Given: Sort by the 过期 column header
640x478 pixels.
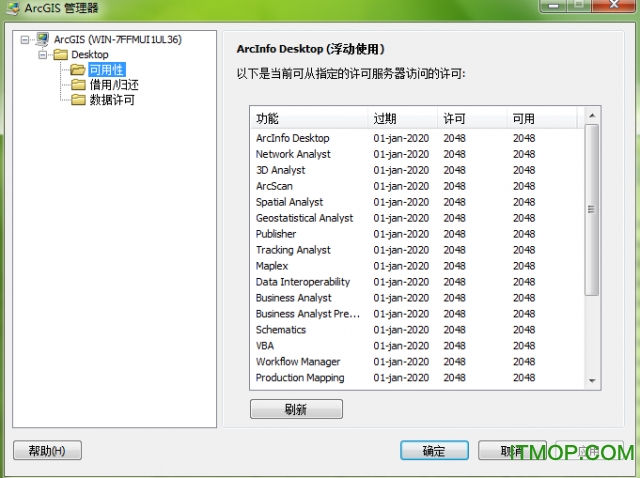Looking at the screenshot, I should 402,119.
